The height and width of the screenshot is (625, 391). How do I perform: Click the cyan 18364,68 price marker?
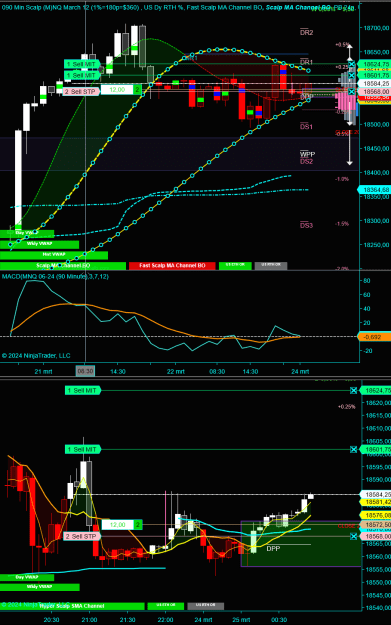[x=374, y=190]
